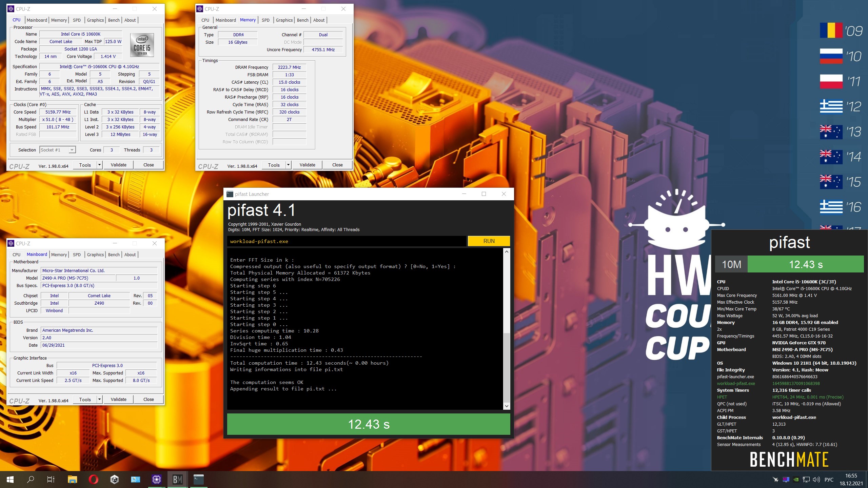Switch to BenchMate from taskbar
This screenshot has width=868, height=488.
tap(178, 480)
